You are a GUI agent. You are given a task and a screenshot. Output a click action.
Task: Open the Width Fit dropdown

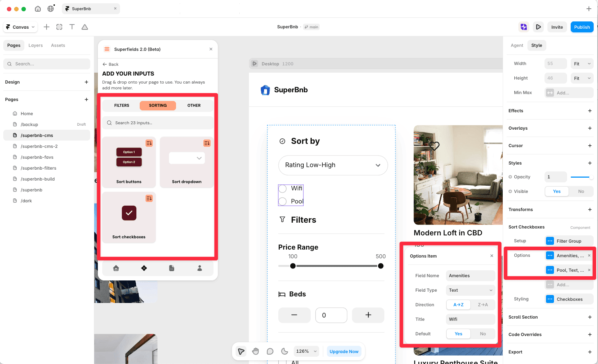pyautogui.click(x=582, y=64)
